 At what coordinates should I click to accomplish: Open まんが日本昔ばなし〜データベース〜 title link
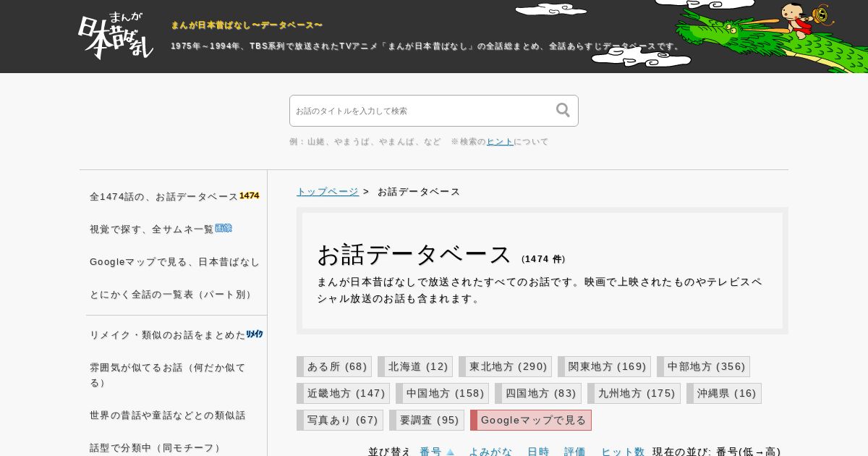click(247, 25)
